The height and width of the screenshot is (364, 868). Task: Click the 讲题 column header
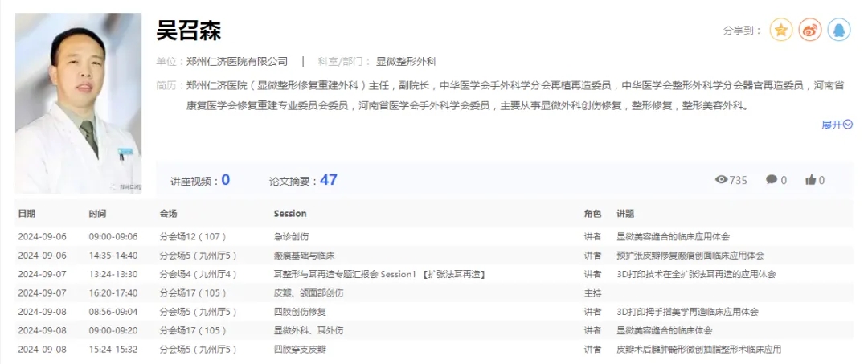[625, 214]
